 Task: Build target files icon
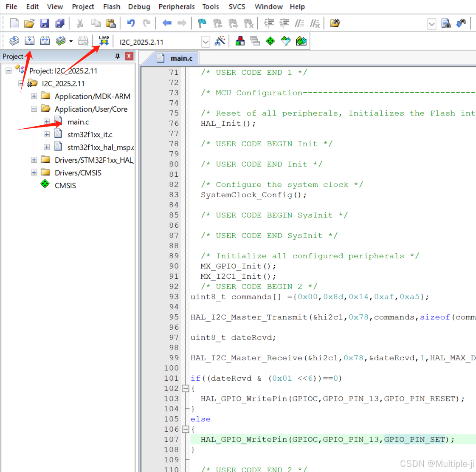(x=29, y=41)
